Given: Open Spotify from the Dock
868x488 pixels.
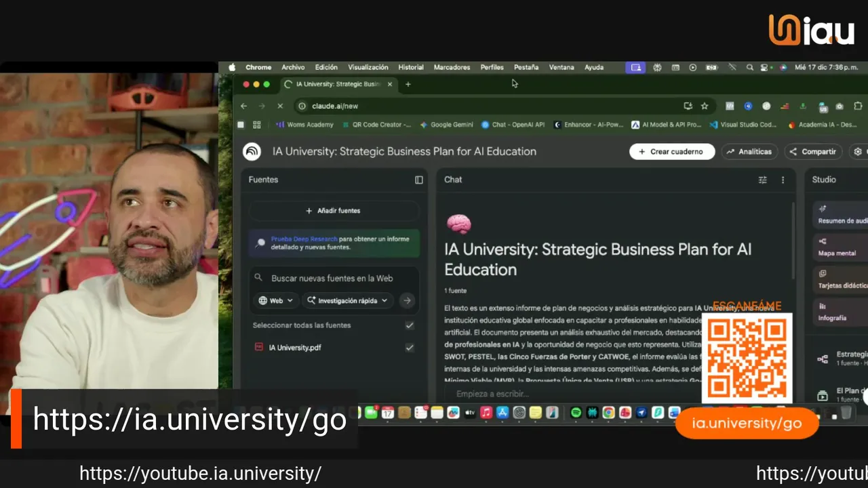Looking at the screenshot, I should pyautogui.click(x=576, y=412).
